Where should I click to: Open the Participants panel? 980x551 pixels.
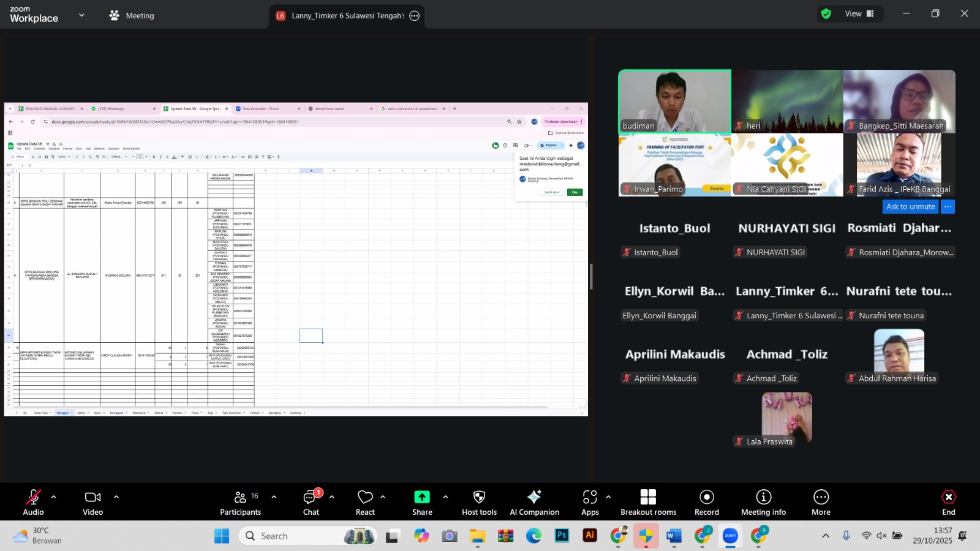[x=240, y=503]
